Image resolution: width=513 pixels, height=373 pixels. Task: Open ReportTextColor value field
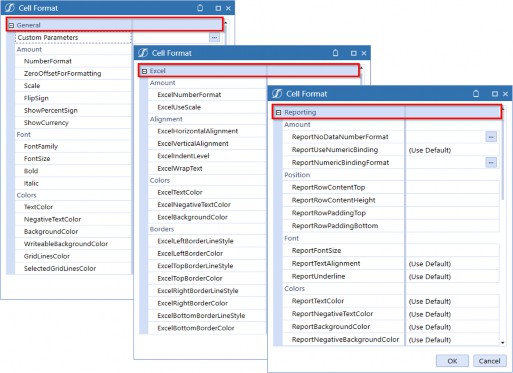(x=452, y=301)
